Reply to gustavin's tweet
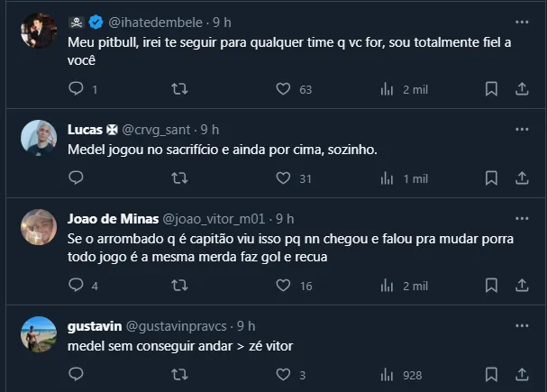This screenshot has width=547, height=392. pyautogui.click(x=77, y=375)
